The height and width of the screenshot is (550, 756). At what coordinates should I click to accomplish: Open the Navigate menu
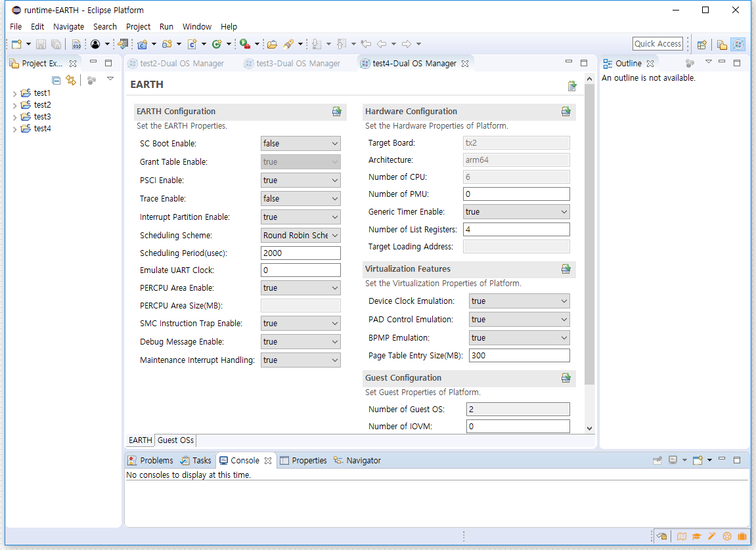pyautogui.click(x=68, y=27)
